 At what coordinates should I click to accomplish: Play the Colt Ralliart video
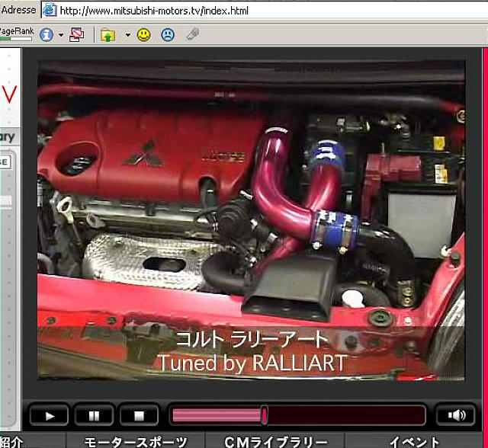pyautogui.click(x=50, y=416)
